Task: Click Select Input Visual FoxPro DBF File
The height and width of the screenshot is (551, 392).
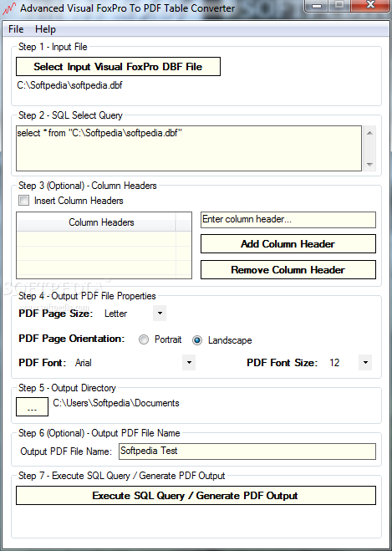Action: tap(118, 66)
